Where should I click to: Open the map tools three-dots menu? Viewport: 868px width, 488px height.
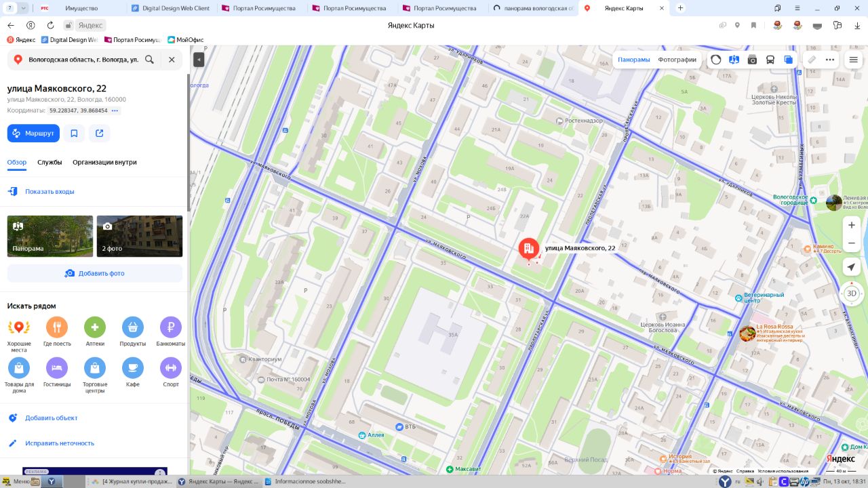(x=830, y=60)
